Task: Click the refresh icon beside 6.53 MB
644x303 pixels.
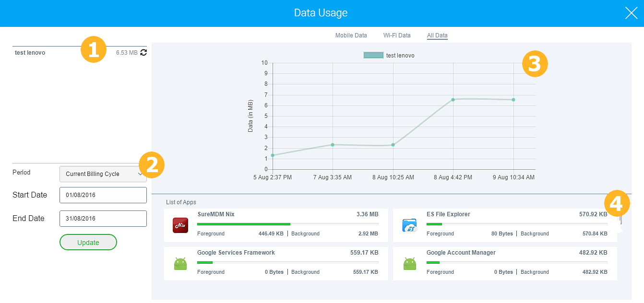Action: tap(143, 52)
